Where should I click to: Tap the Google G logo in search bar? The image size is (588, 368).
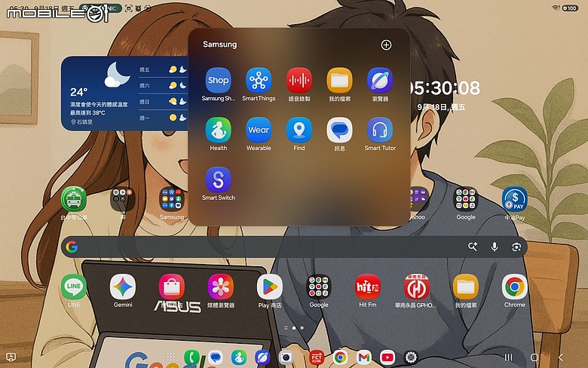pos(72,247)
